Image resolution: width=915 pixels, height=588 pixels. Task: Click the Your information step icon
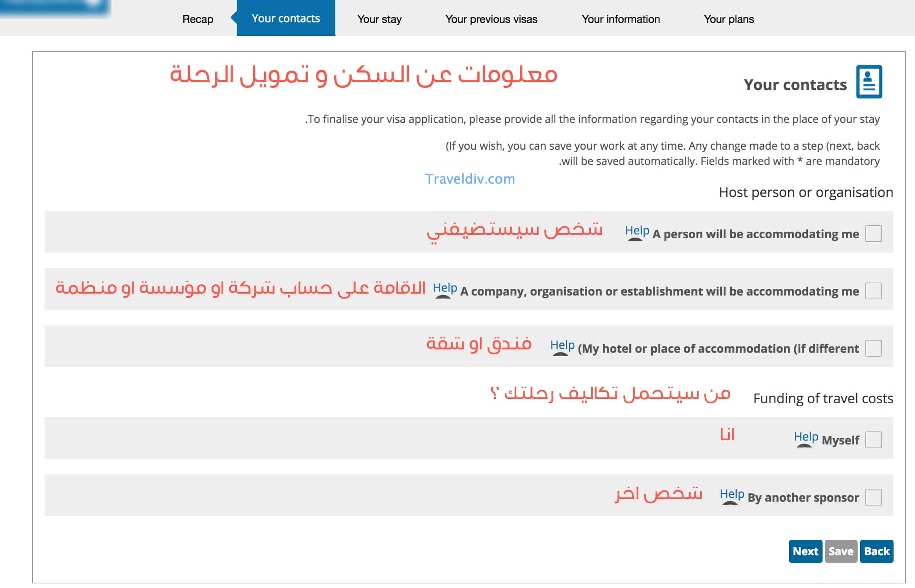(619, 18)
